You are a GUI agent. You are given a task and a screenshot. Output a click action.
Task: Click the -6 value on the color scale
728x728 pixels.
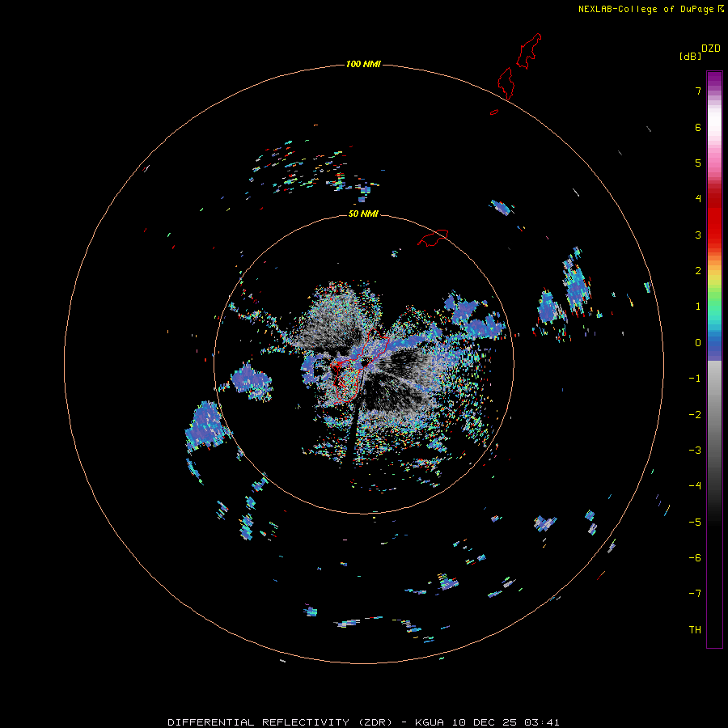point(695,558)
